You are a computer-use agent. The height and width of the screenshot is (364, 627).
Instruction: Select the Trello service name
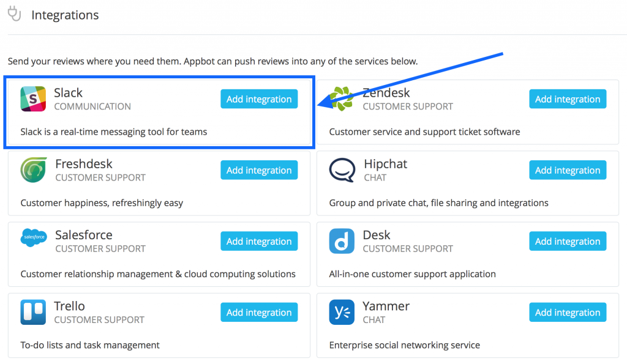[x=70, y=306]
